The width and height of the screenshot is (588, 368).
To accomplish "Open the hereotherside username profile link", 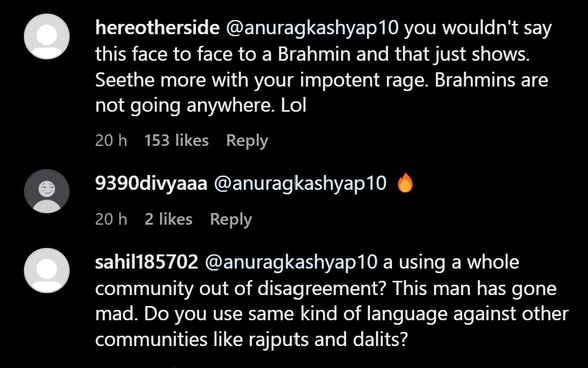I will pos(157,28).
